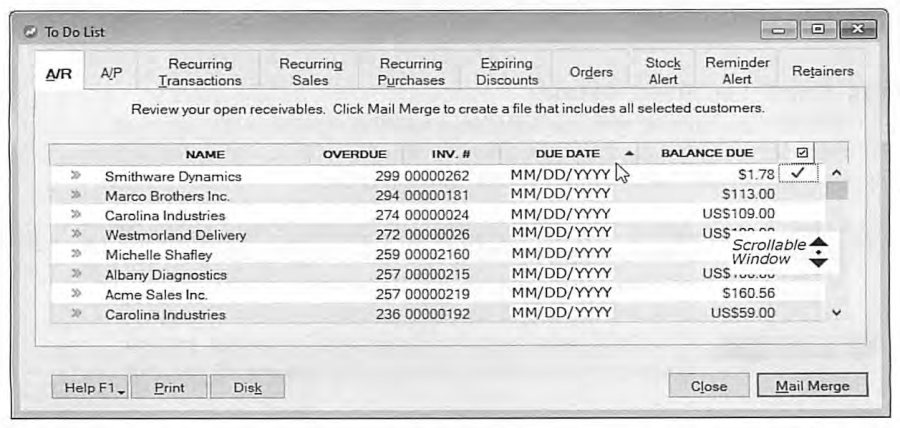This screenshot has width=900, height=428.
Task: Click invoice number 00000262
Action: (437, 177)
